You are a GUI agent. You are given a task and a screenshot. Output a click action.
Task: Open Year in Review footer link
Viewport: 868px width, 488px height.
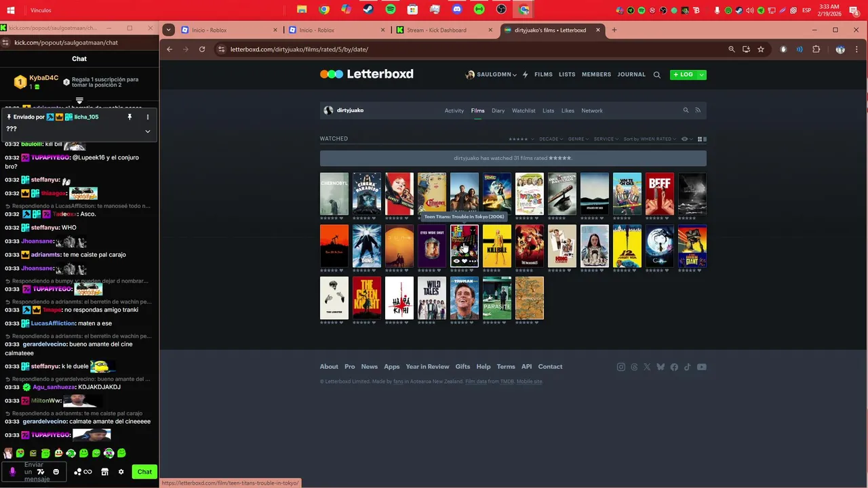(x=427, y=367)
